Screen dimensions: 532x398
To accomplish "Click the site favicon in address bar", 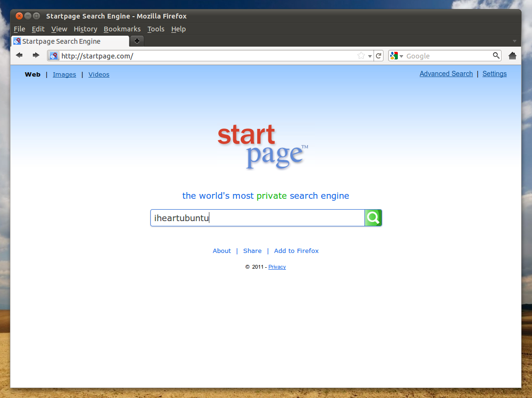I will [54, 56].
